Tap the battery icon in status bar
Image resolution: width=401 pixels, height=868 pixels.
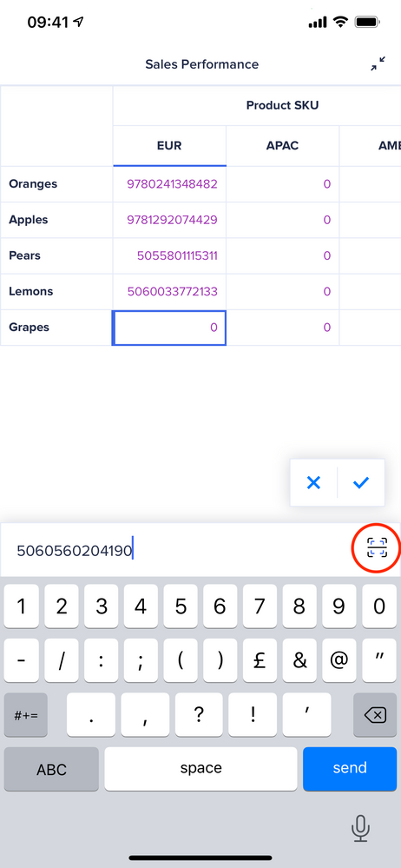[x=366, y=23]
